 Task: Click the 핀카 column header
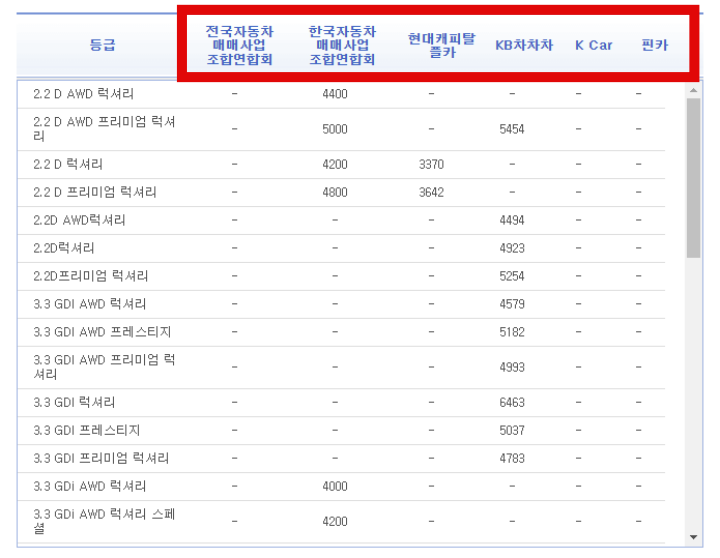[655, 45]
